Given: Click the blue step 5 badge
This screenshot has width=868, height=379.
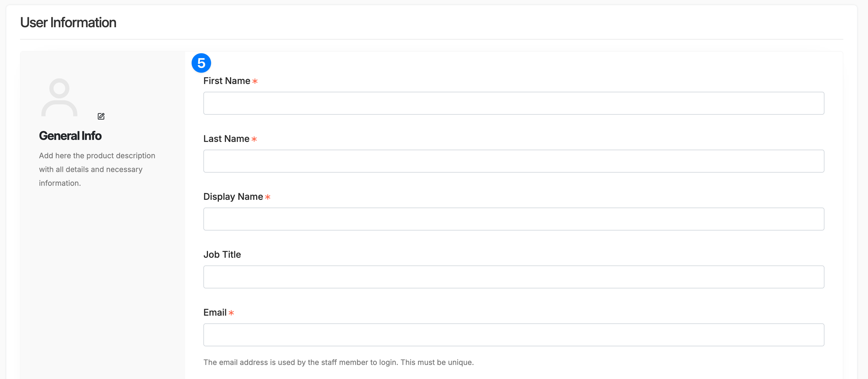Looking at the screenshot, I should [x=201, y=63].
